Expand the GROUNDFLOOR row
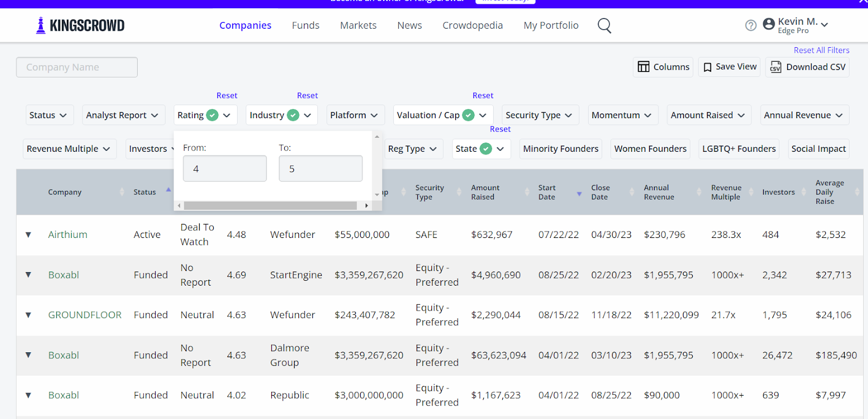868x419 pixels. click(x=28, y=315)
